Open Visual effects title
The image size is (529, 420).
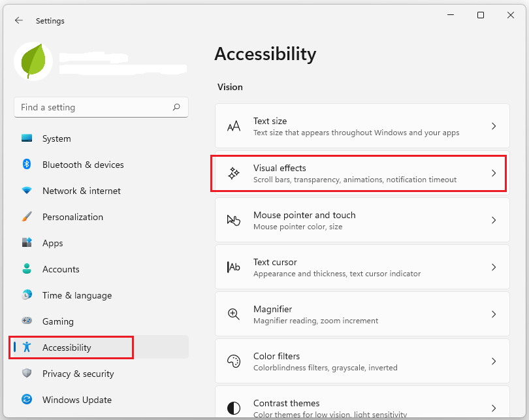click(x=280, y=168)
